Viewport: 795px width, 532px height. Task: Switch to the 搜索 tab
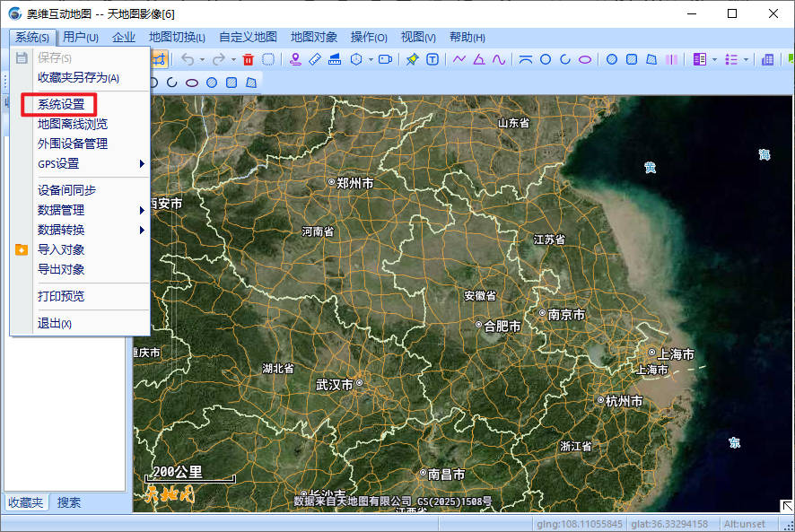click(69, 502)
